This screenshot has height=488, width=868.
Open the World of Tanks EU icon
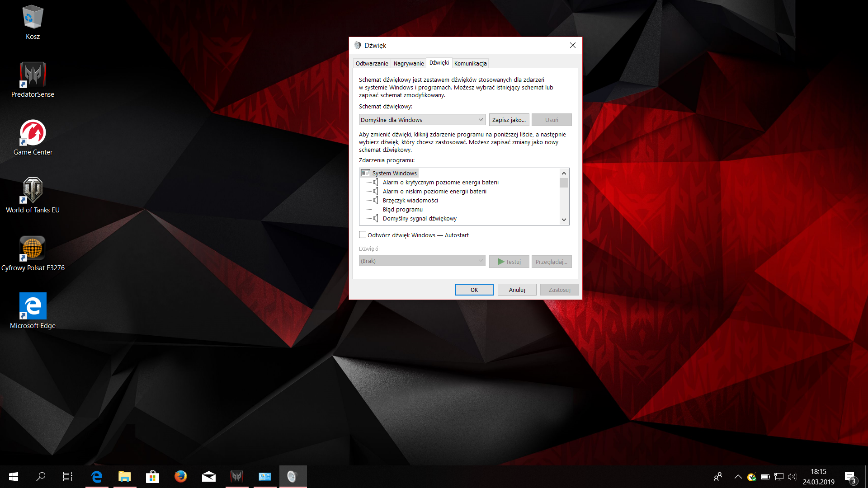pos(33,191)
